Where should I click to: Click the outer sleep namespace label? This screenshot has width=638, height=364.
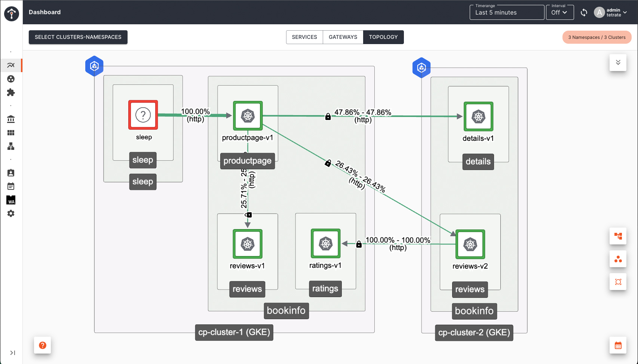[x=143, y=182]
